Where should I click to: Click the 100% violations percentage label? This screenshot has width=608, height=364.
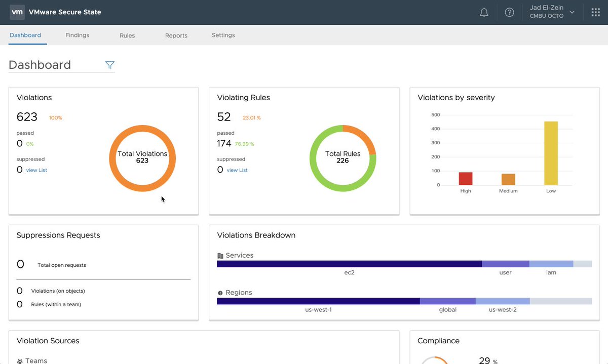coord(56,118)
